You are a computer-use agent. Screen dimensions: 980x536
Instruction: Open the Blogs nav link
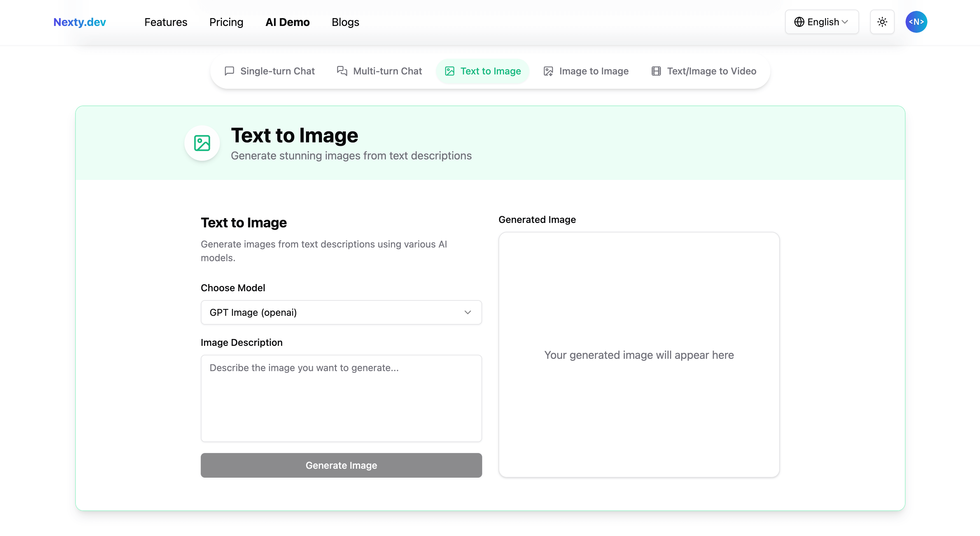[x=346, y=22]
